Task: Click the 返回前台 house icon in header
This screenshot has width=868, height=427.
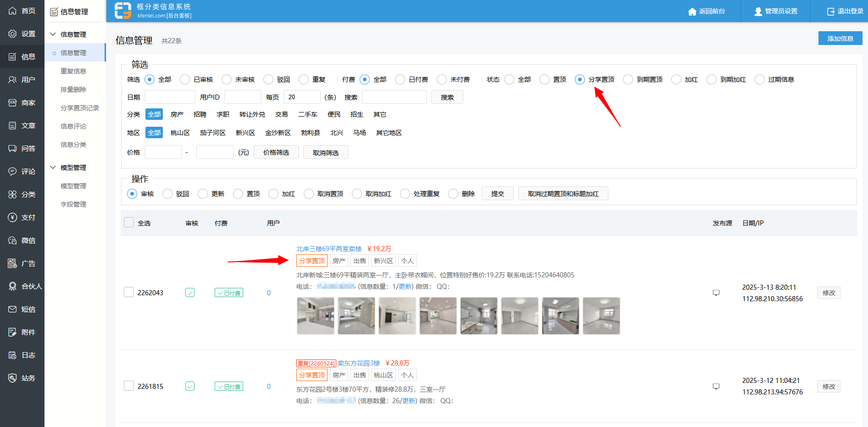Action: coord(692,11)
